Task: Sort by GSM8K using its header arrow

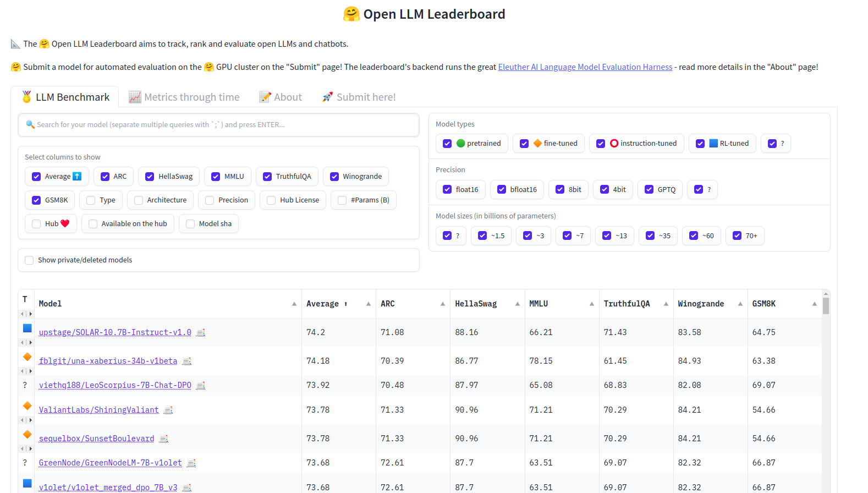Action: [815, 304]
